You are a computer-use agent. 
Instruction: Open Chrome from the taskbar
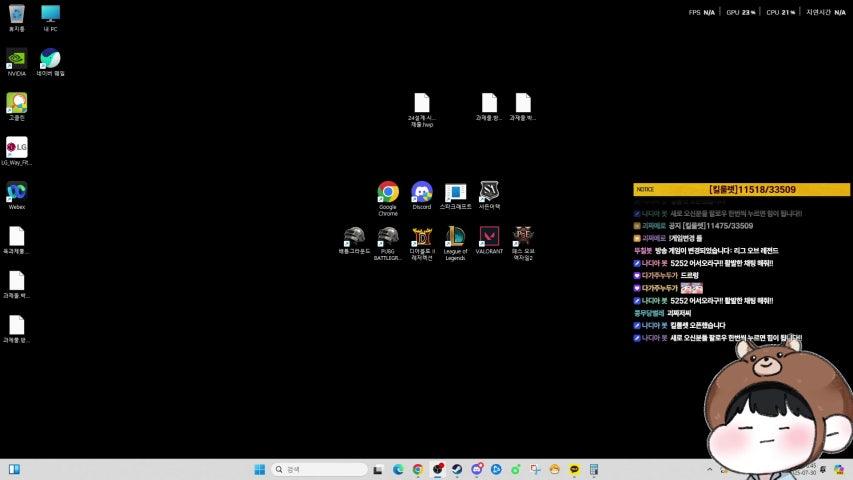pos(418,469)
